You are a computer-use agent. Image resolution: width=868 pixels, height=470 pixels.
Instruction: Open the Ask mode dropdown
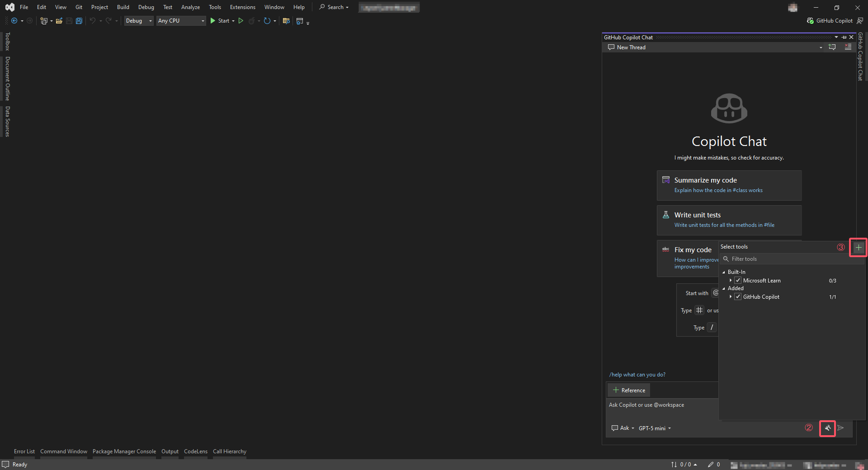point(623,428)
